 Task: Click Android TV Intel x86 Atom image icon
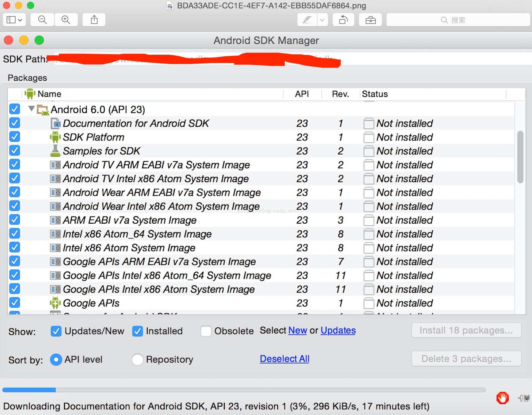(x=55, y=179)
